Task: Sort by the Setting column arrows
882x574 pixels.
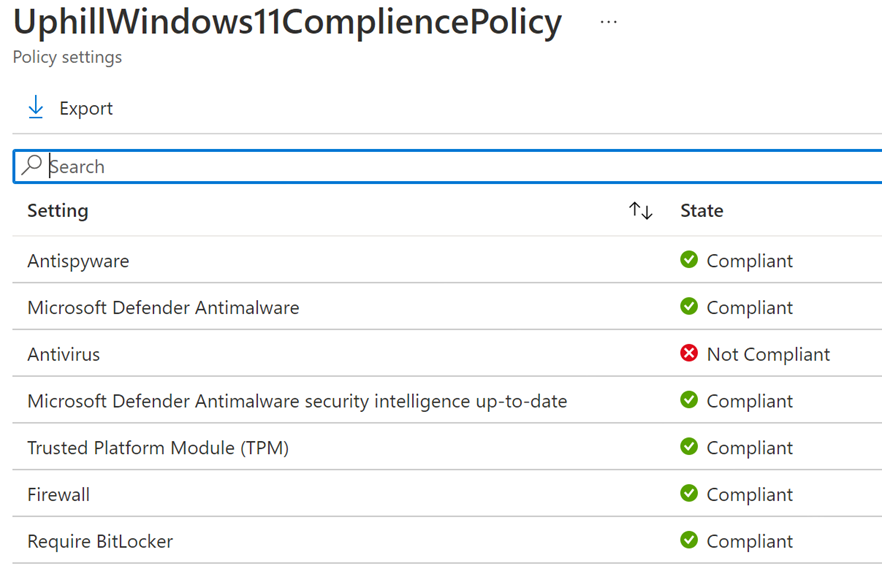Action: click(641, 211)
